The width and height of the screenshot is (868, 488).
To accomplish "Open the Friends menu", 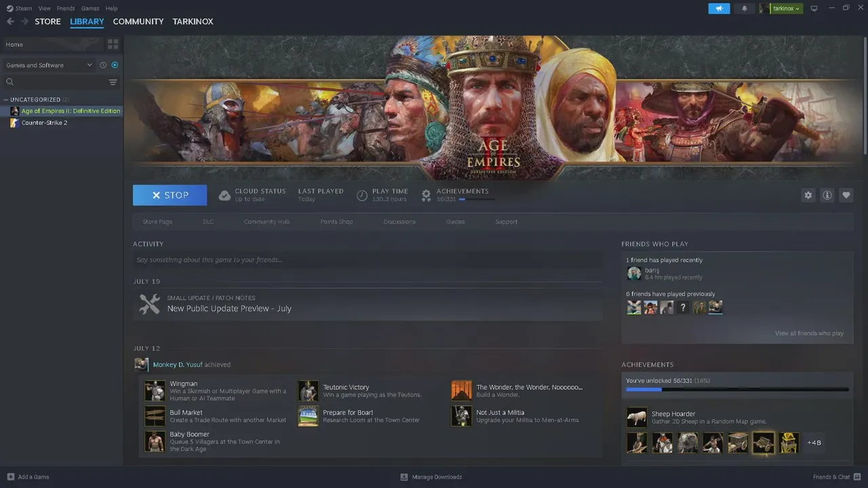I will pyautogui.click(x=66, y=8).
